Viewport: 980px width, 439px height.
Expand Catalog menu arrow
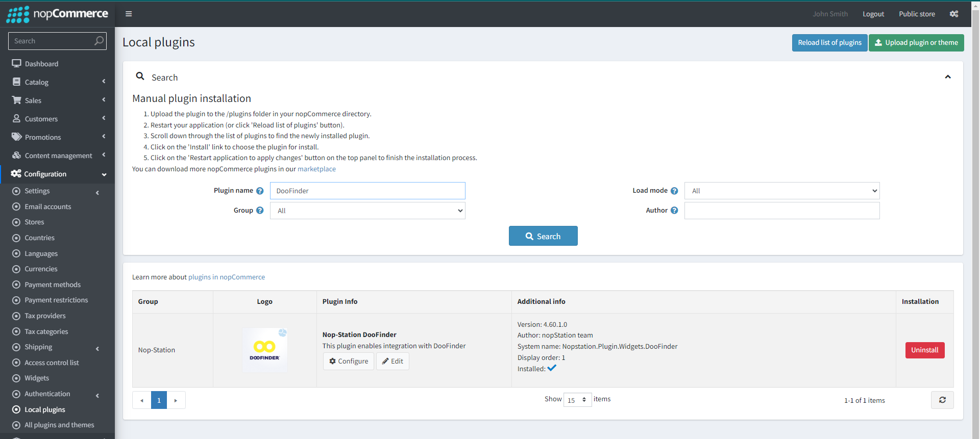104,82
